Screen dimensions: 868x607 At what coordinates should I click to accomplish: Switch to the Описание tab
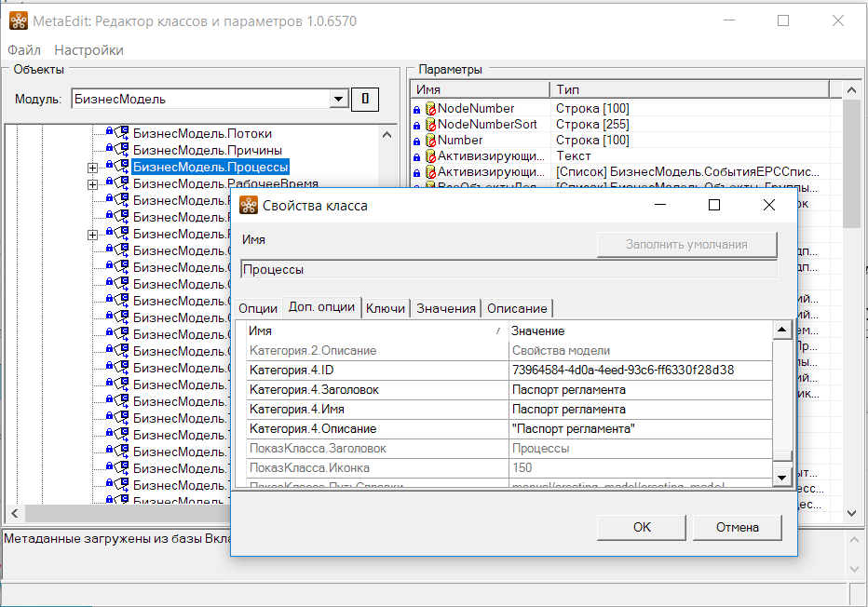pyautogui.click(x=517, y=308)
